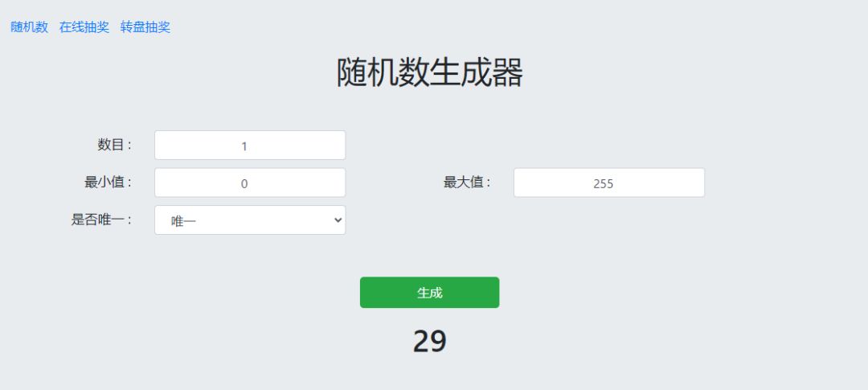Click the value 255 in the maximum field
The width and height of the screenshot is (868, 390).
point(604,183)
